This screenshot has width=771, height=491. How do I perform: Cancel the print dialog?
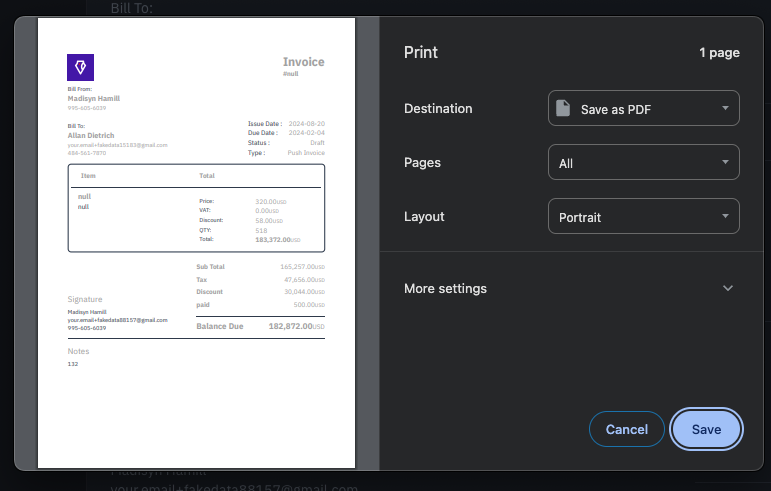627,429
